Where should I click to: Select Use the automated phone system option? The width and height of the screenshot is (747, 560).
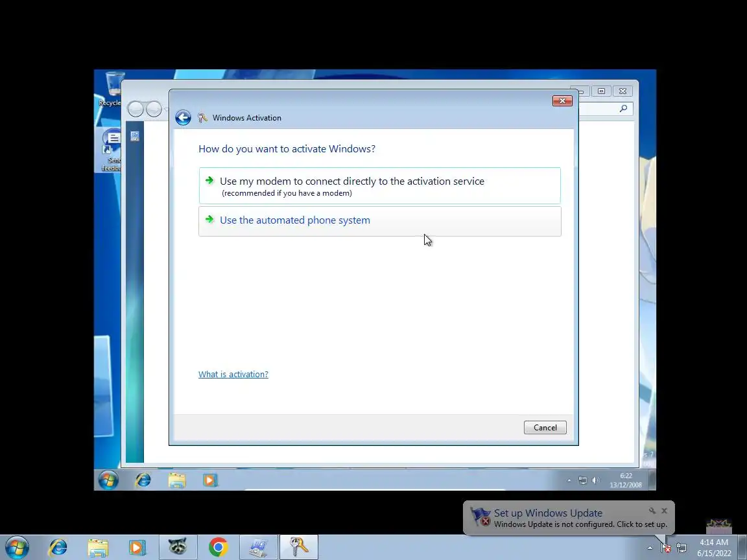click(380, 221)
